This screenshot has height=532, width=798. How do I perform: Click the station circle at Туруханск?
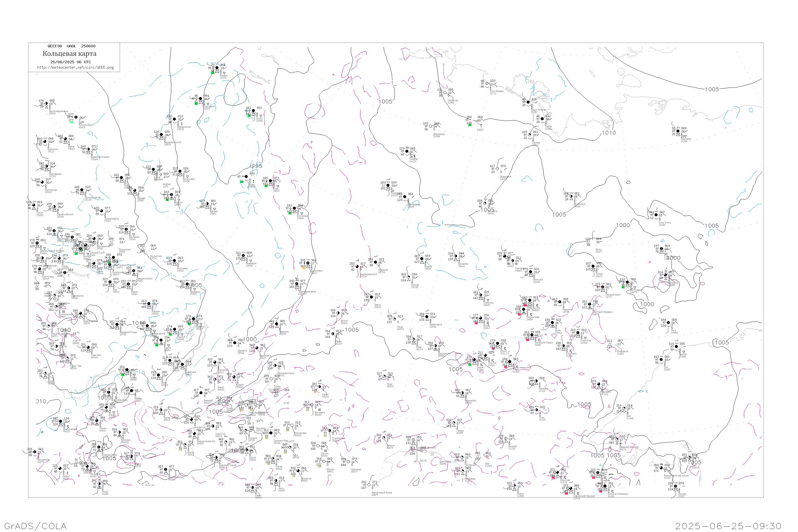201,99
